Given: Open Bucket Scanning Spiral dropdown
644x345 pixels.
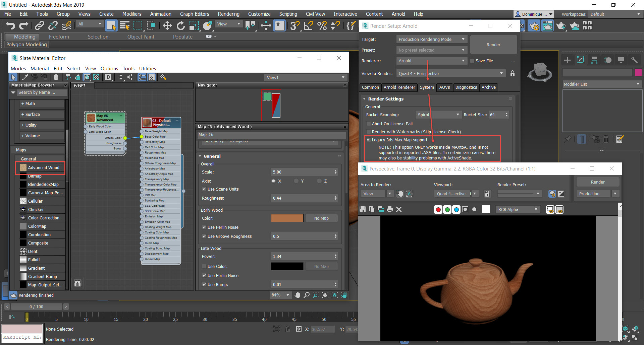Looking at the screenshot, I should (x=438, y=115).
